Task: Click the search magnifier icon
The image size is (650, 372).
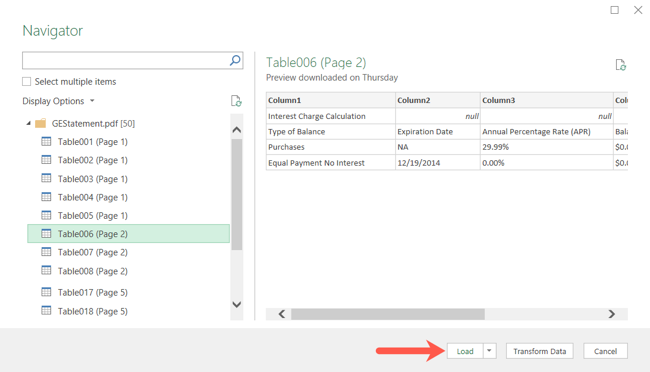Action: (x=235, y=61)
